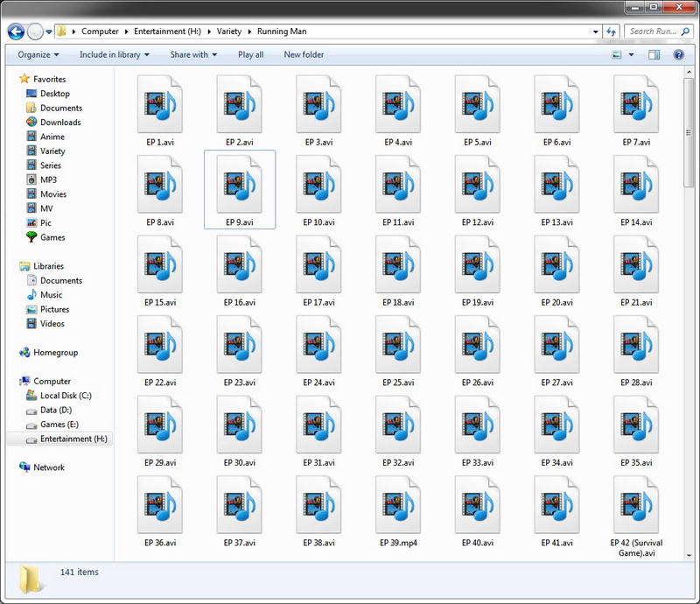Click the EP 40.avi file name
This screenshot has width=700, height=604.
(x=478, y=543)
